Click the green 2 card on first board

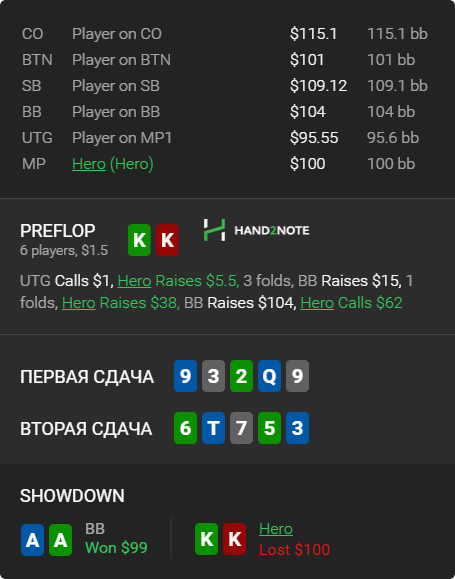[x=241, y=376]
